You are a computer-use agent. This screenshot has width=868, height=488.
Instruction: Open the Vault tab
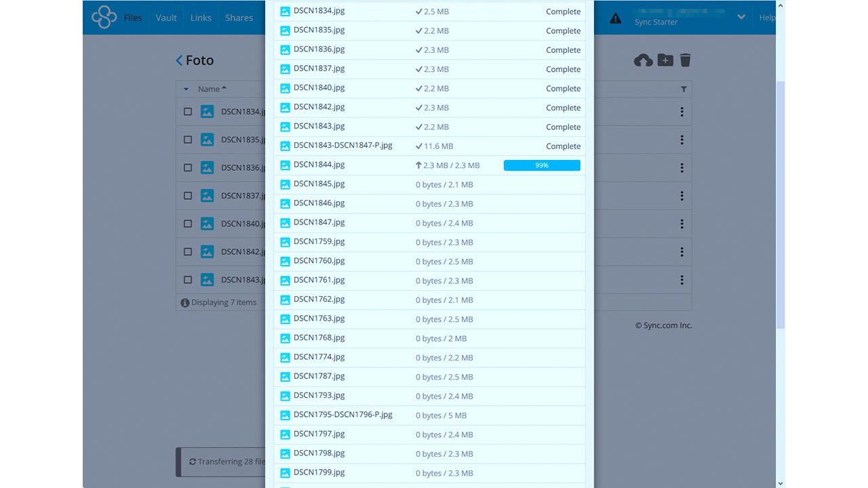click(x=166, y=18)
